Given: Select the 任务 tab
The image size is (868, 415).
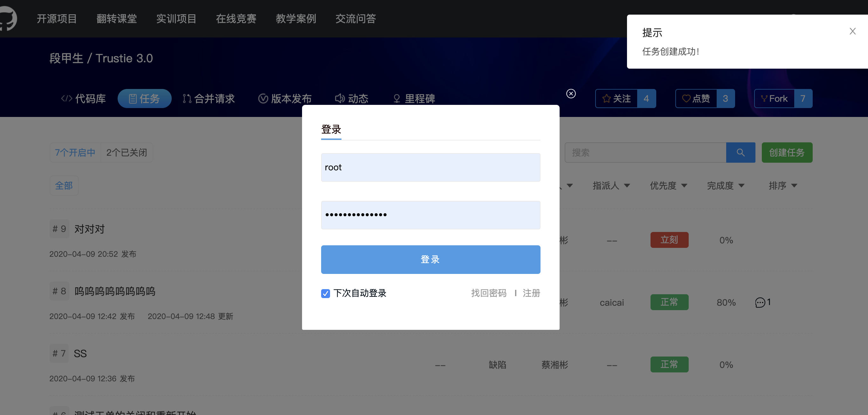Looking at the screenshot, I should click(145, 99).
